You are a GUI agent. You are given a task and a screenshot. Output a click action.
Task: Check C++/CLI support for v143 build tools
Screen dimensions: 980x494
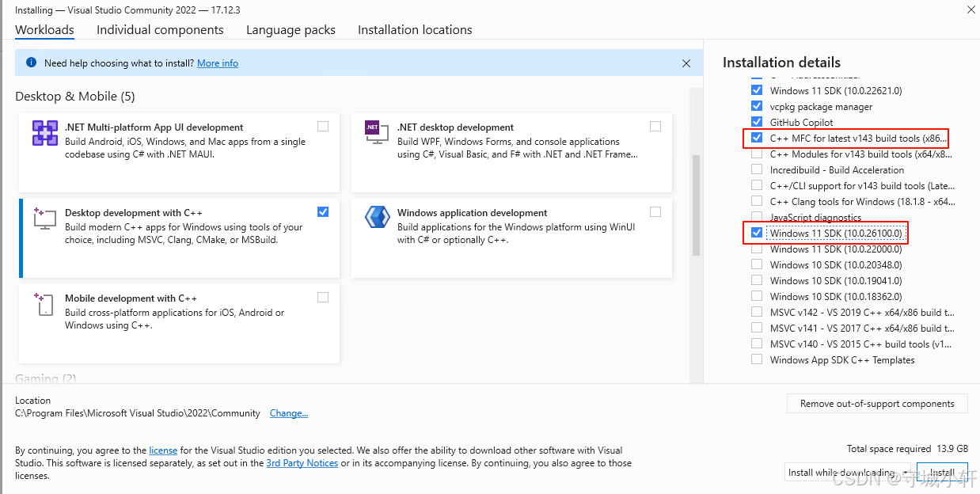[757, 185]
